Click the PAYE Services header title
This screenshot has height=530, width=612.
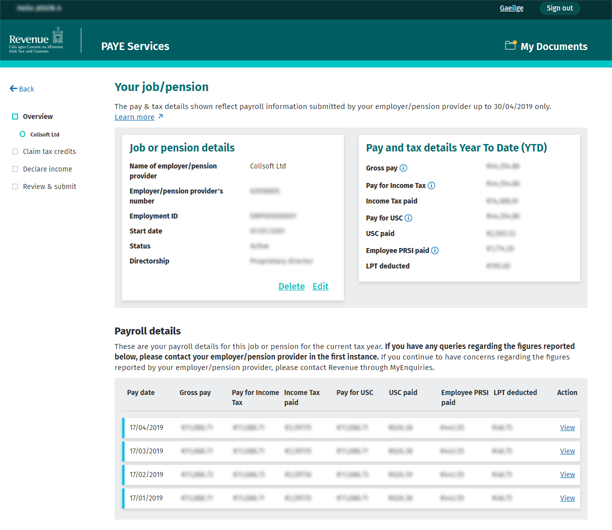(135, 46)
